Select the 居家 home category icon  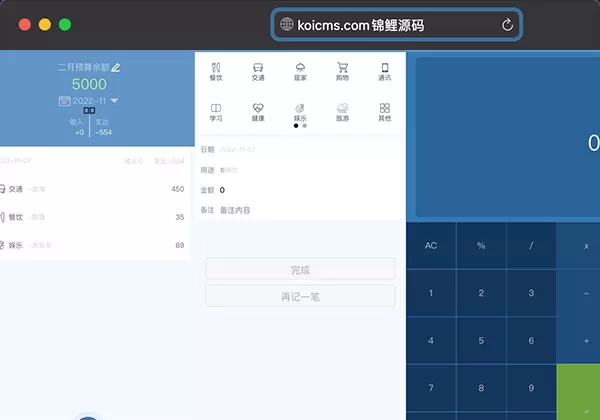click(x=300, y=72)
